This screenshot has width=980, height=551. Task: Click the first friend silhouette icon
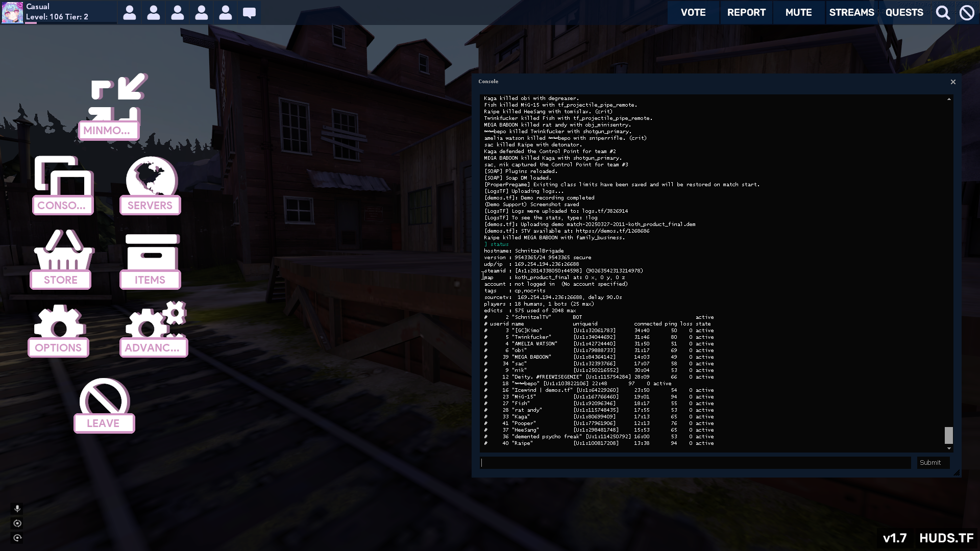130,13
